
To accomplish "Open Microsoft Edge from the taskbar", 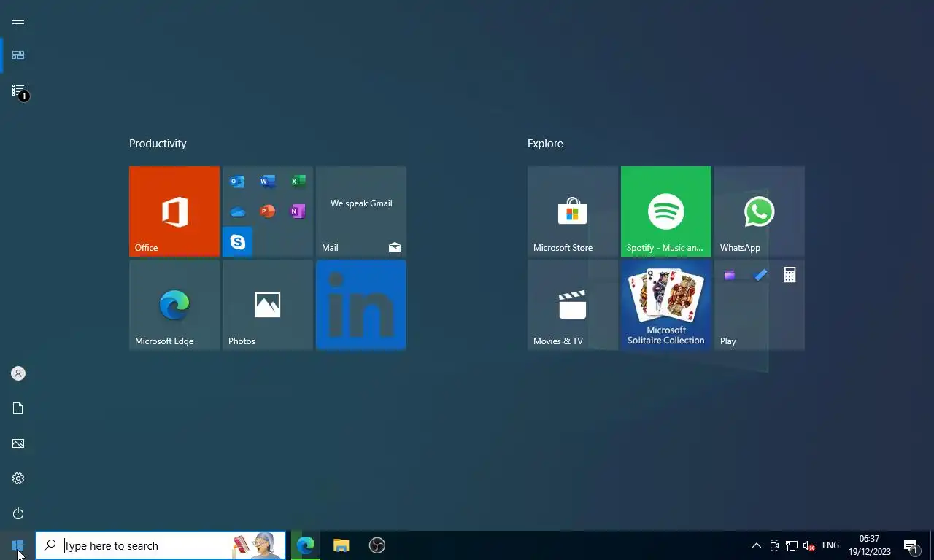I will click(x=305, y=545).
